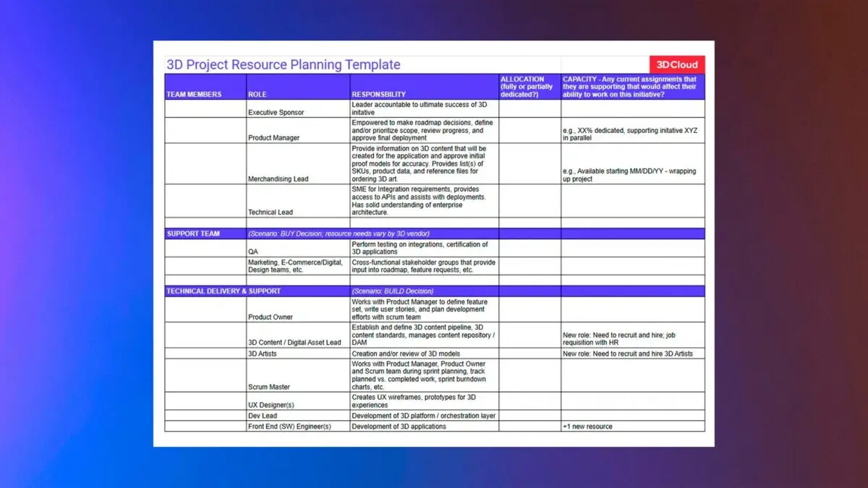The image size is (868, 488).
Task: Select the Dev Lead role cell
Action: tap(298, 416)
